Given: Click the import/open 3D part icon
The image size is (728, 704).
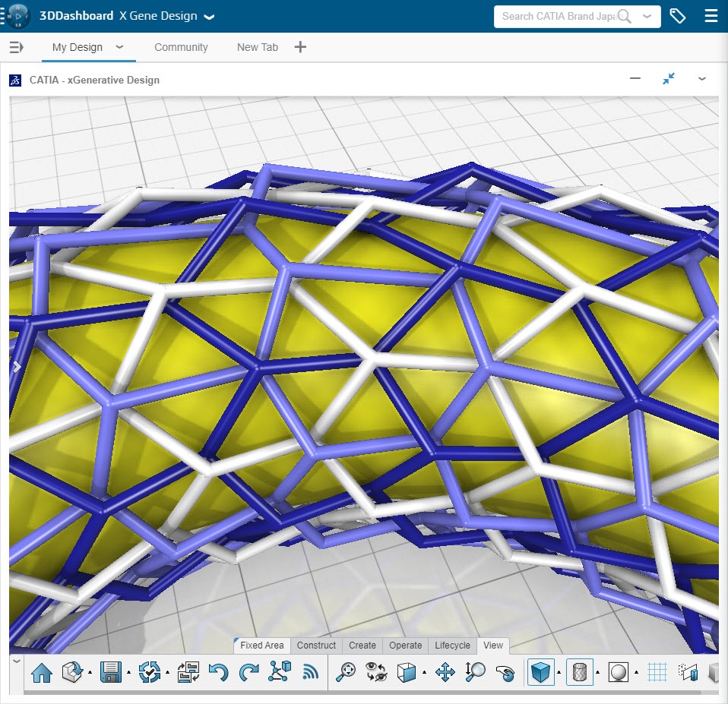Looking at the screenshot, I should pyautogui.click(x=72, y=672).
